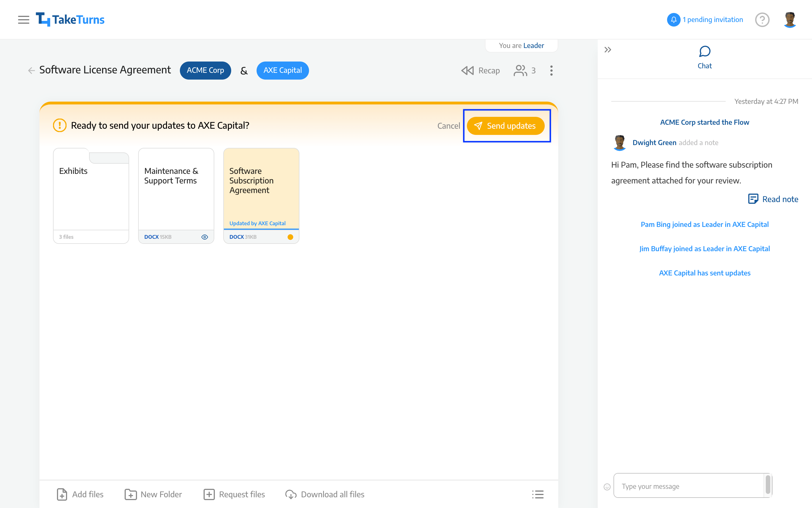Open Maintenance & Support Terms document
812x508 pixels.
(176, 196)
